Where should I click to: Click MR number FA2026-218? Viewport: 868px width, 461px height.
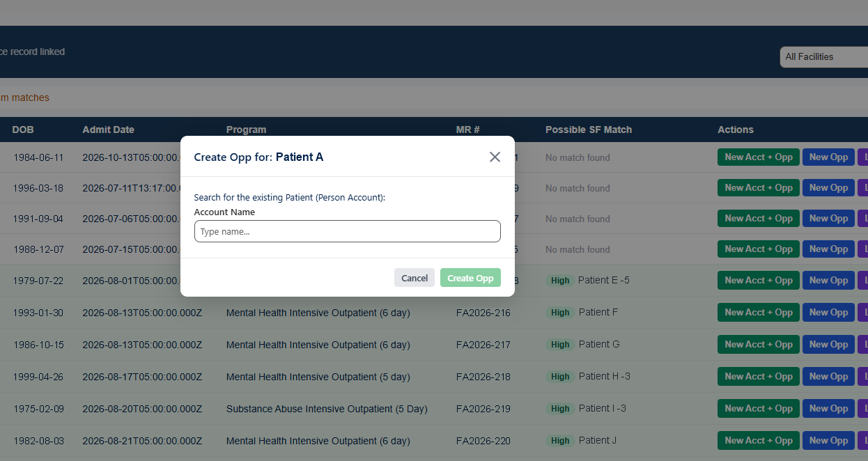483,377
